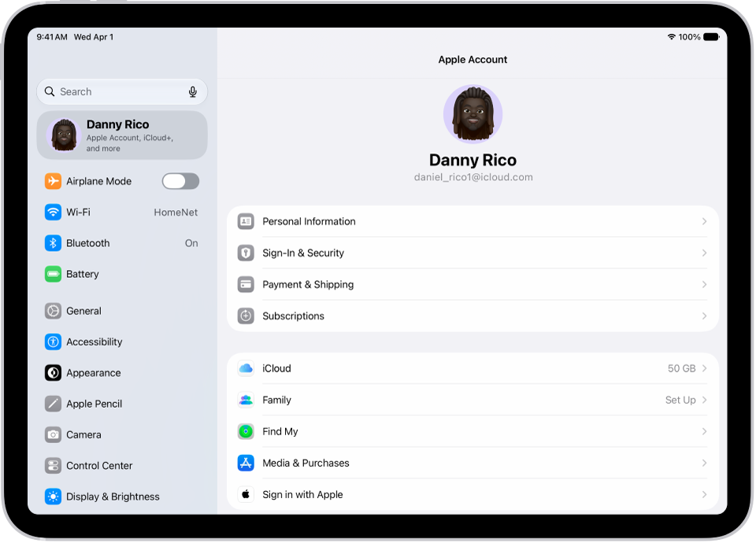
Task: Tap the battery status bar indicator
Action: pyautogui.click(x=711, y=37)
